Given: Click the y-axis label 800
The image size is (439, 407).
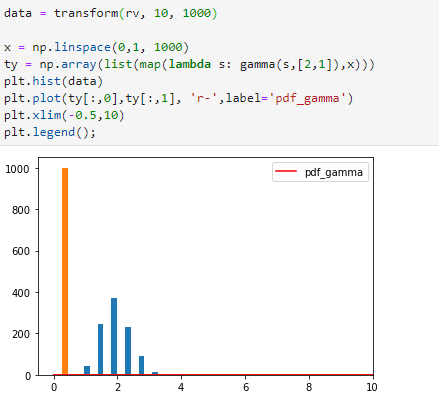Looking at the screenshot, I should pyautogui.click(x=21, y=210).
